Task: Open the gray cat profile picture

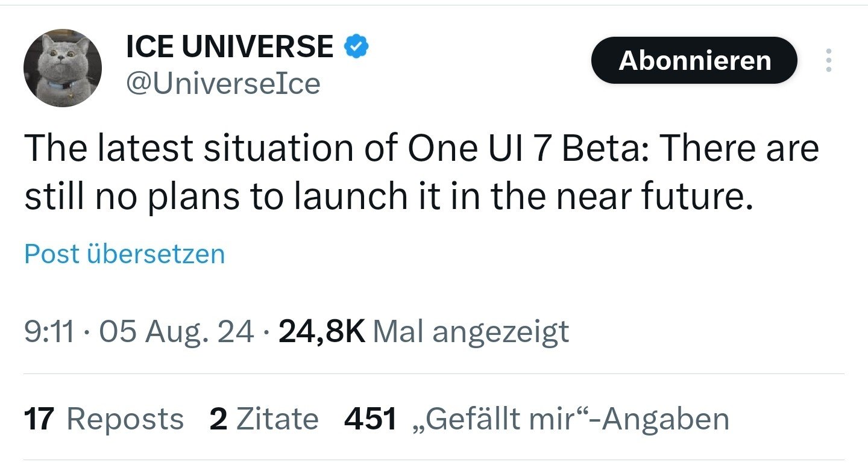Action: pos(63,67)
